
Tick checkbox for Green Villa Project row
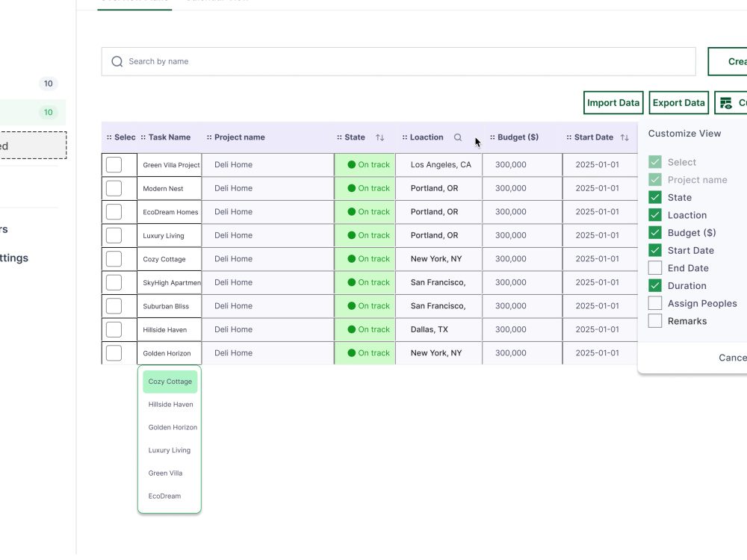[x=114, y=165]
